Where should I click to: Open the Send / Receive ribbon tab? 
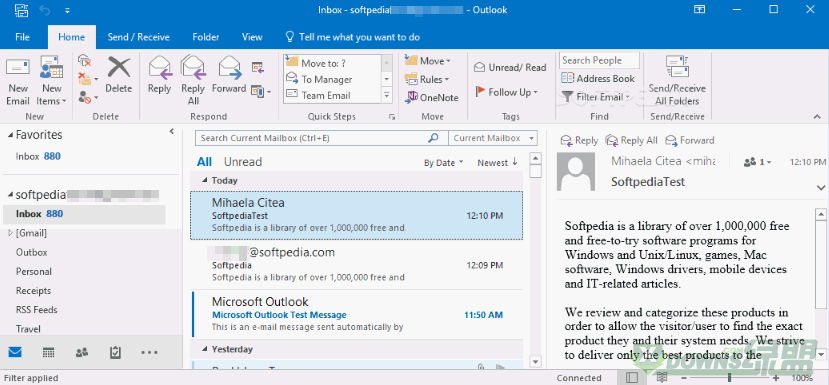point(139,37)
